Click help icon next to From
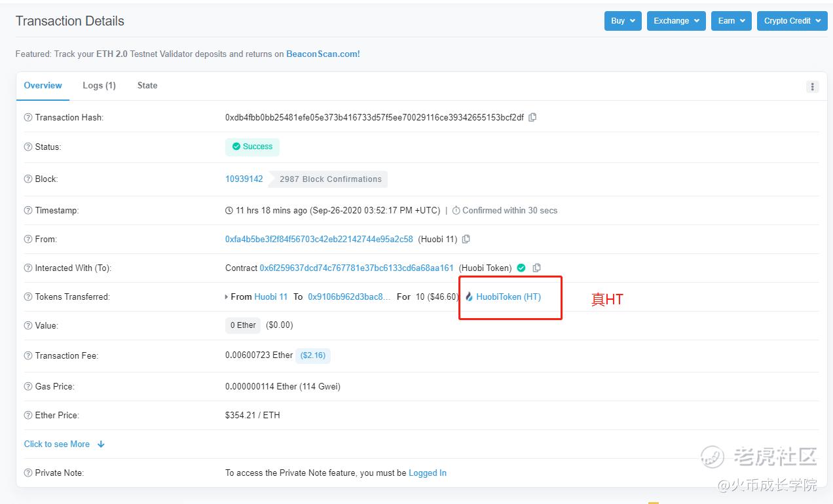 pos(28,240)
